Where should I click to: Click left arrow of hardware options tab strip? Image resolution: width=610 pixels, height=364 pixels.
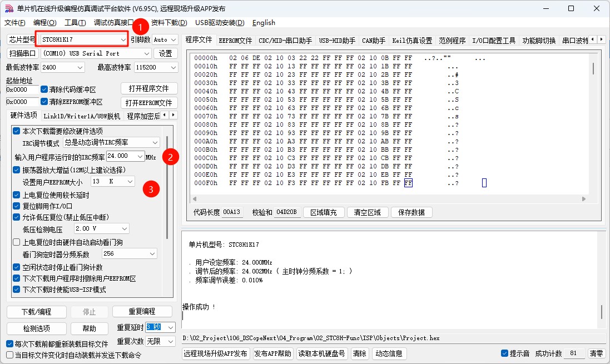165,114
